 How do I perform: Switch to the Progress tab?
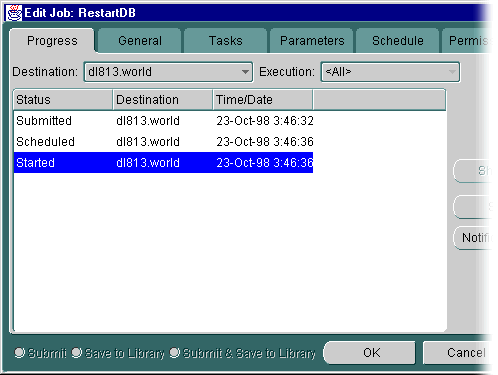[52, 41]
